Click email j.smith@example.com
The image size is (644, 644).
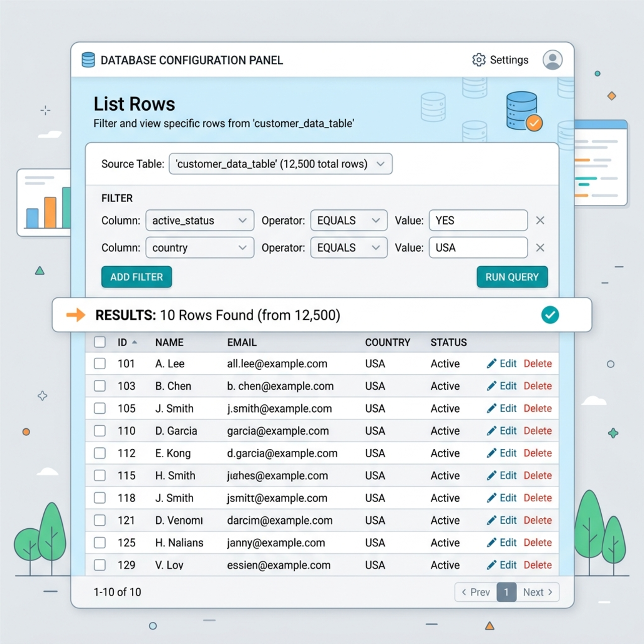click(279, 409)
